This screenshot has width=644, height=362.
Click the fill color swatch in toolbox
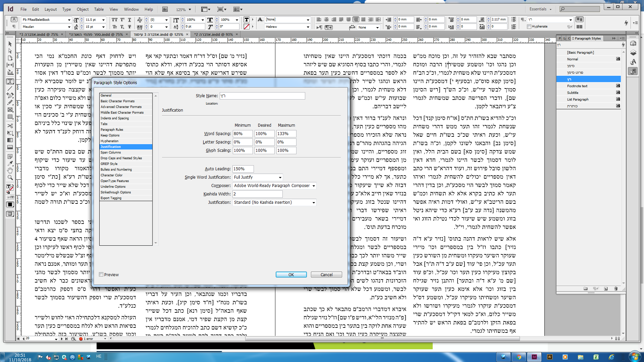click(x=9, y=187)
